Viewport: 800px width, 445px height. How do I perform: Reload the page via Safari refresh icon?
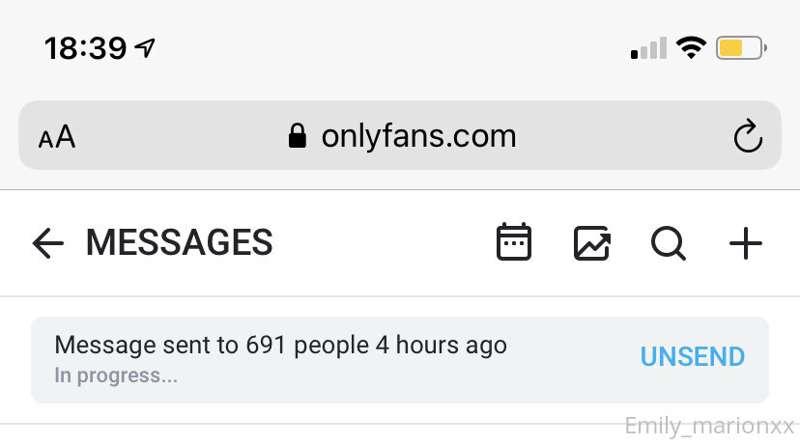click(747, 136)
